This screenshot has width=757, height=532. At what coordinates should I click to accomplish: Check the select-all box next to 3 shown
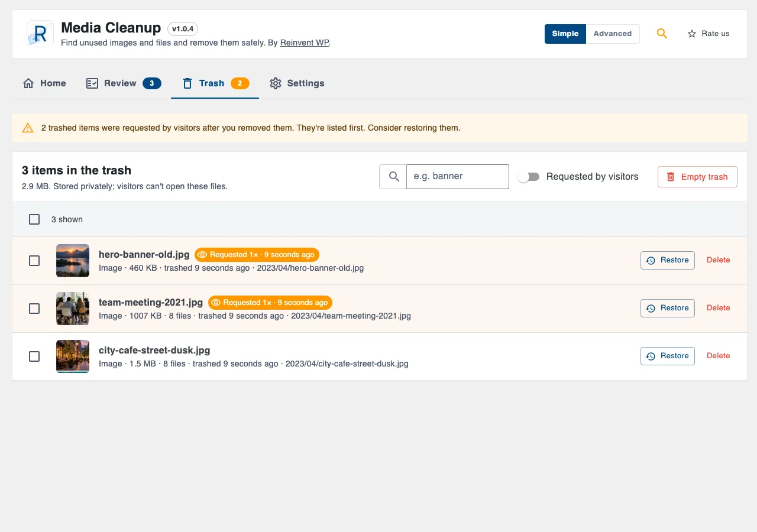tap(34, 219)
